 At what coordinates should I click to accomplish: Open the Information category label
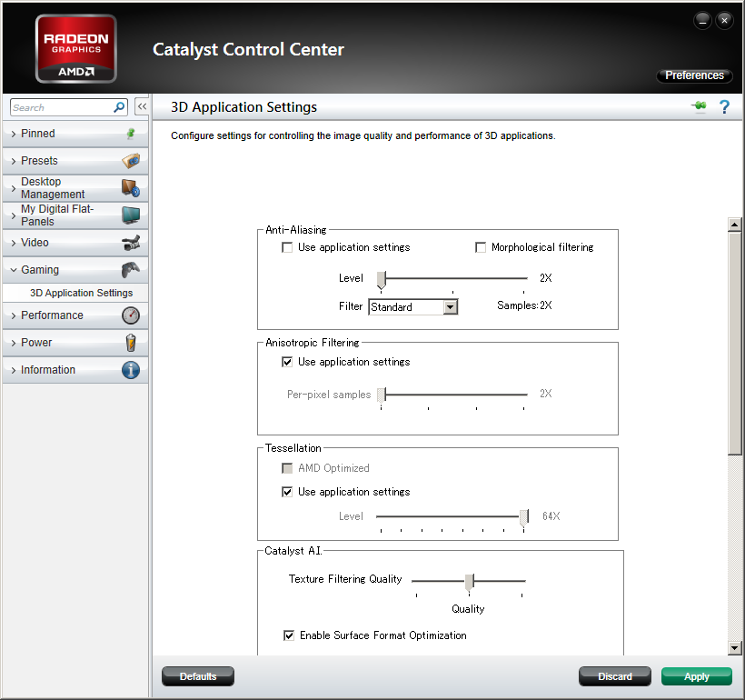point(48,370)
